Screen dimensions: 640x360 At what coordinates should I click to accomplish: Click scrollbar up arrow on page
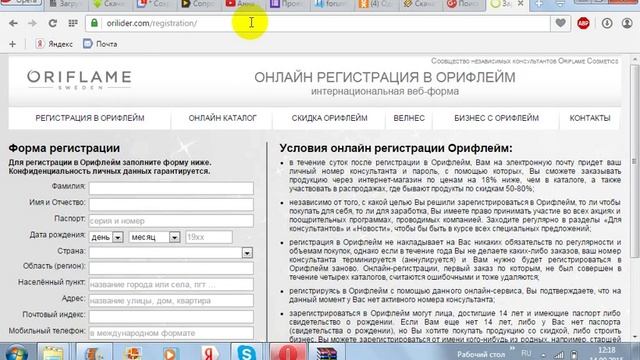(634, 60)
